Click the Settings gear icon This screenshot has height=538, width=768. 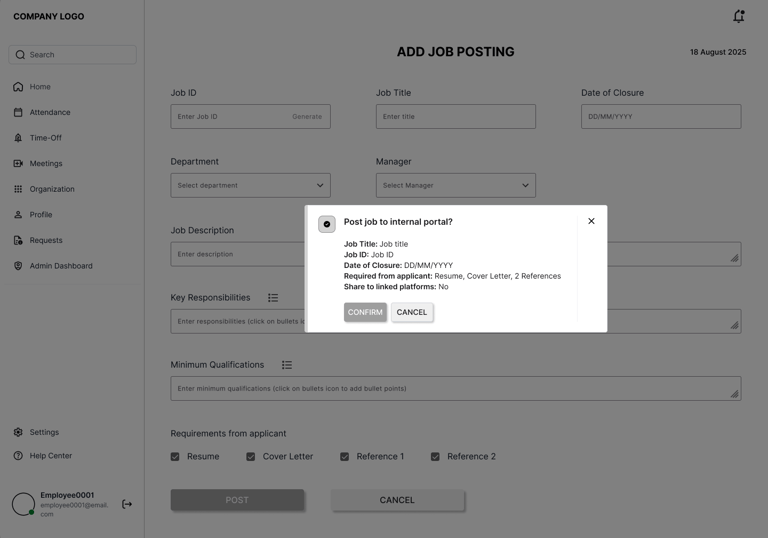click(x=18, y=432)
